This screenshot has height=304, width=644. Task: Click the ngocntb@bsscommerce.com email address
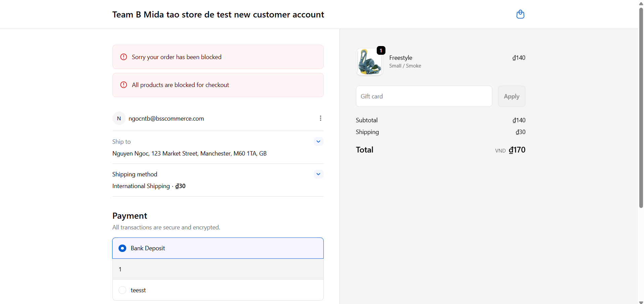coord(167,118)
